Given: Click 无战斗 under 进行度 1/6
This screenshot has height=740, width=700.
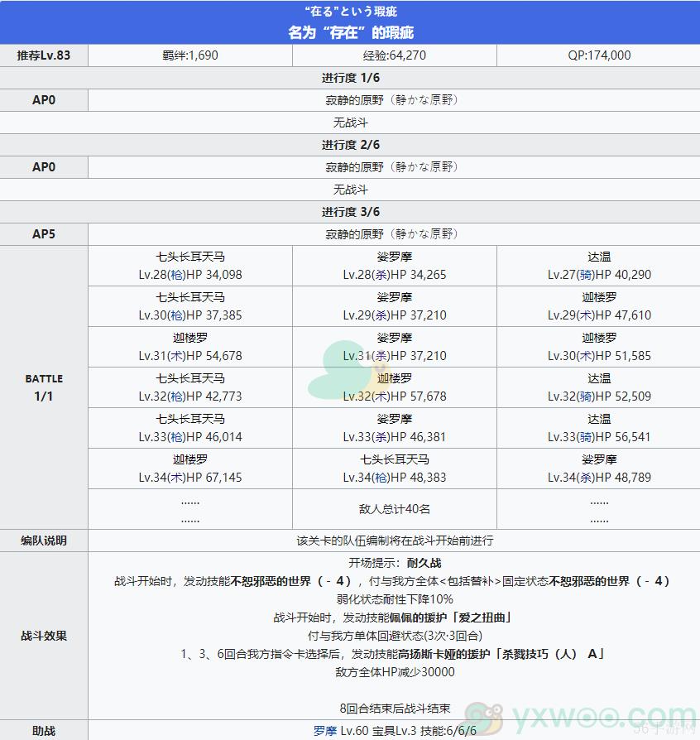Looking at the screenshot, I should click(x=351, y=123).
